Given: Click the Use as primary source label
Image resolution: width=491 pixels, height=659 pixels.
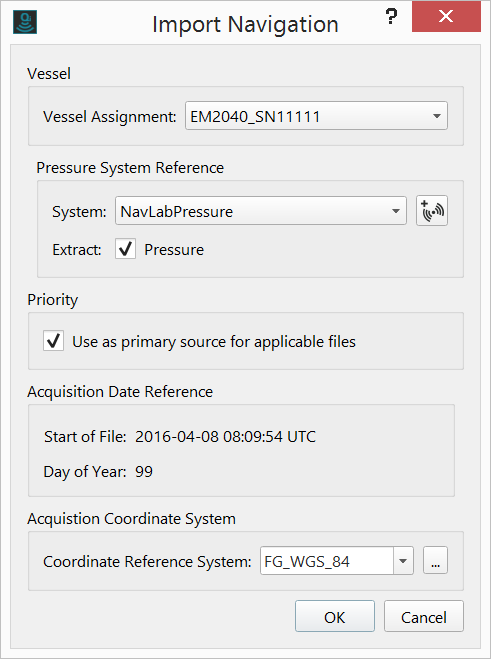Looking at the screenshot, I should click(x=214, y=342).
